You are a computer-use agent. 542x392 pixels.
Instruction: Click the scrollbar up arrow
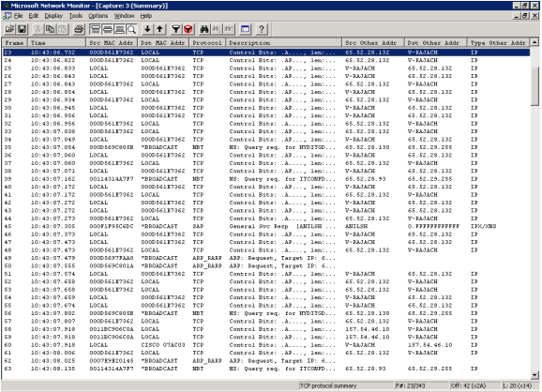coord(534,42)
